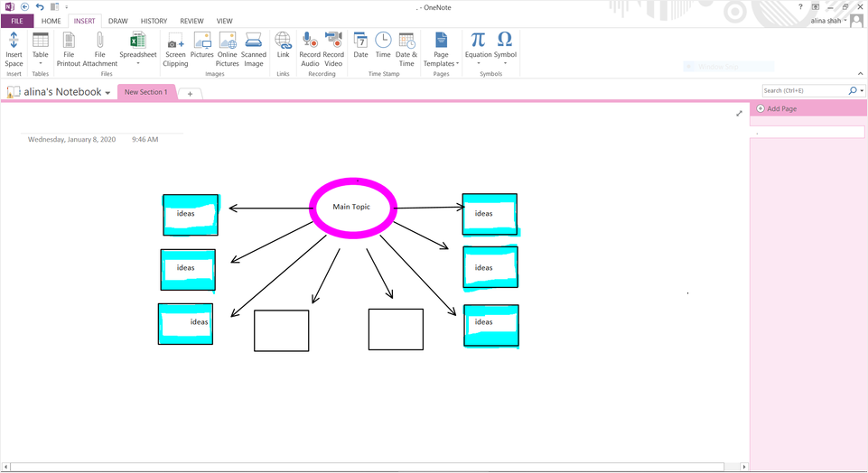Viewport: 868px width, 473px height.
Task: Open the FILE menu
Action: pos(17,21)
